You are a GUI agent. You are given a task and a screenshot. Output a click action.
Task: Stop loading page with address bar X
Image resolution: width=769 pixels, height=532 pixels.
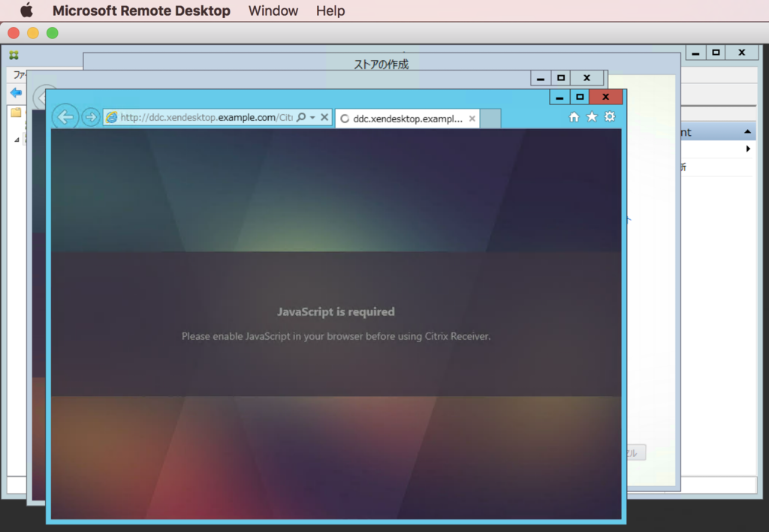tap(324, 117)
